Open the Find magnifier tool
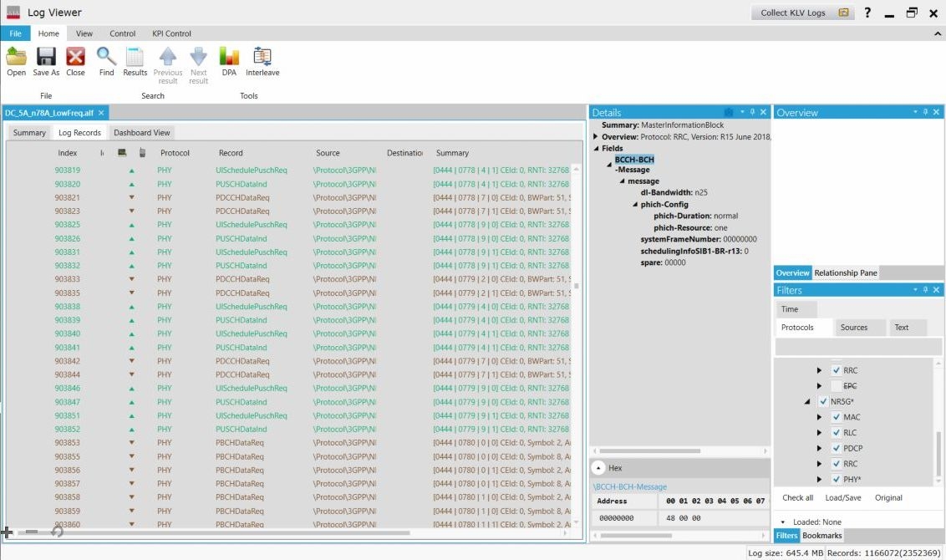946x560 pixels. 106,57
